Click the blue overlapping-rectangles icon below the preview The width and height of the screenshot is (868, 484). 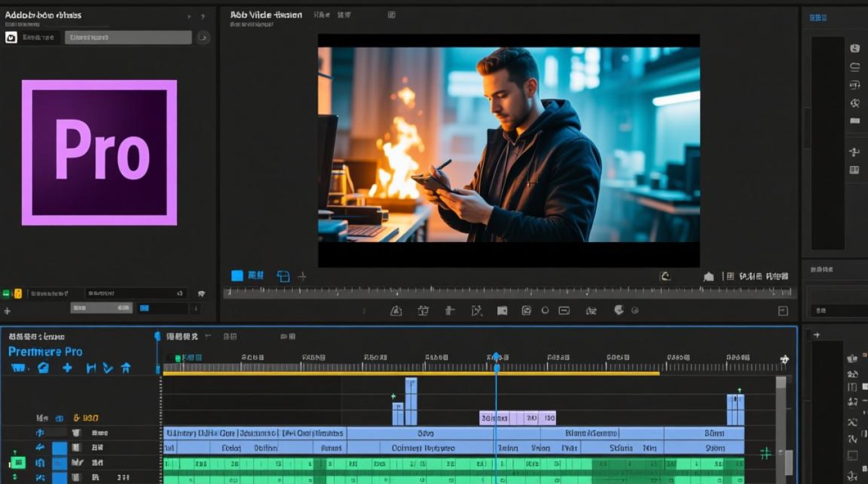click(x=283, y=276)
